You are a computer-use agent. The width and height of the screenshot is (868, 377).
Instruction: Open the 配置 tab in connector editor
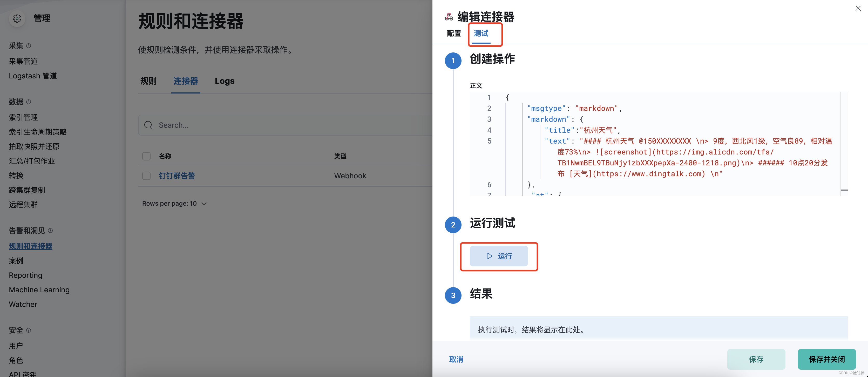point(454,34)
